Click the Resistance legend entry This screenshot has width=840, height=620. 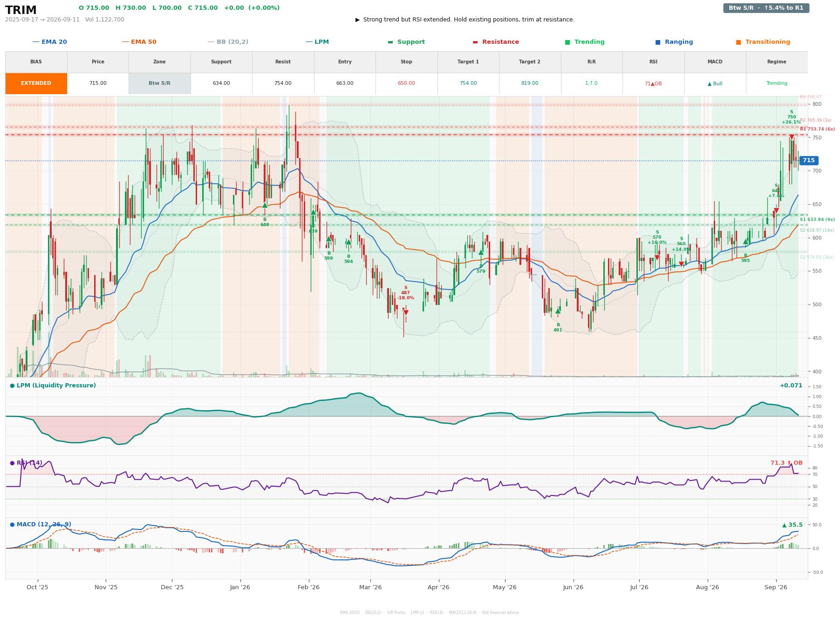(495, 42)
